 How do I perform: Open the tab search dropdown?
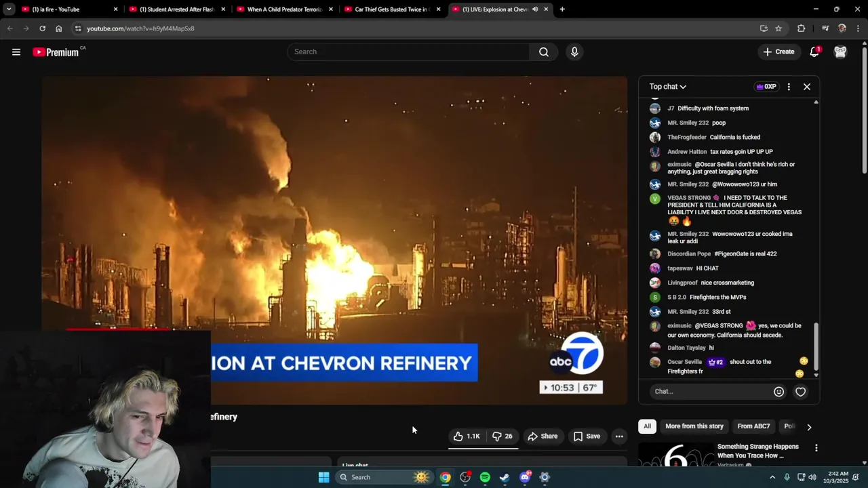click(9, 9)
